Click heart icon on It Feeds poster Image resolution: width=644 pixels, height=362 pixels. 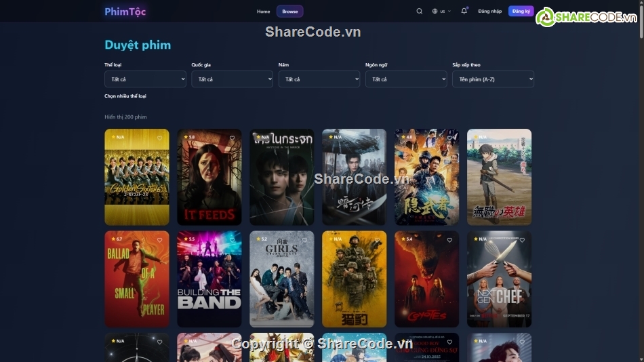click(x=232, y=138)
